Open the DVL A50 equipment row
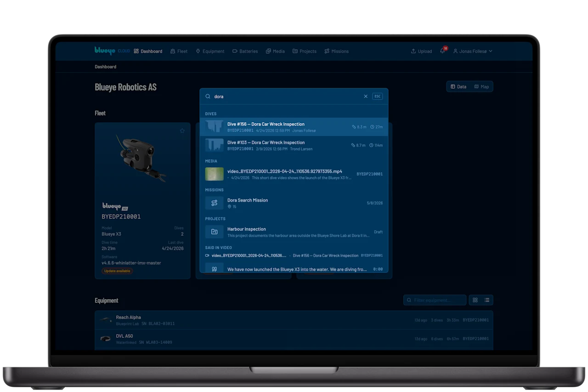Screen dimensions: 588x392 pyautogui.click(x=294, y=339)
